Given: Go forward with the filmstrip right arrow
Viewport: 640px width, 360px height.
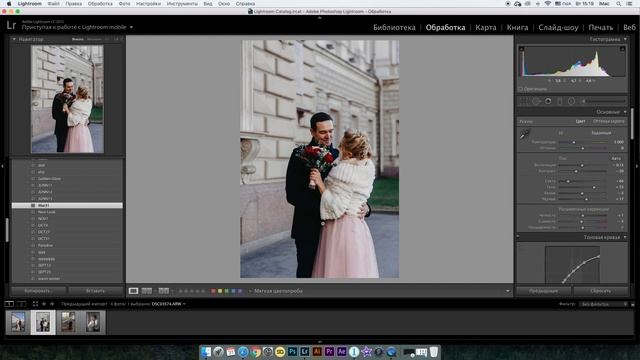Looking at the screenshot, I should click(x=52, y=304).
